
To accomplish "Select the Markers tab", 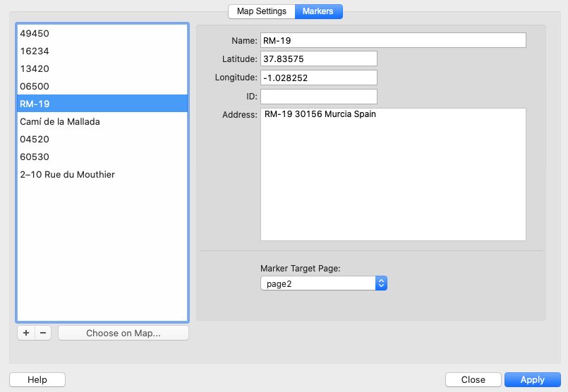I will click(x=318, y=11).
